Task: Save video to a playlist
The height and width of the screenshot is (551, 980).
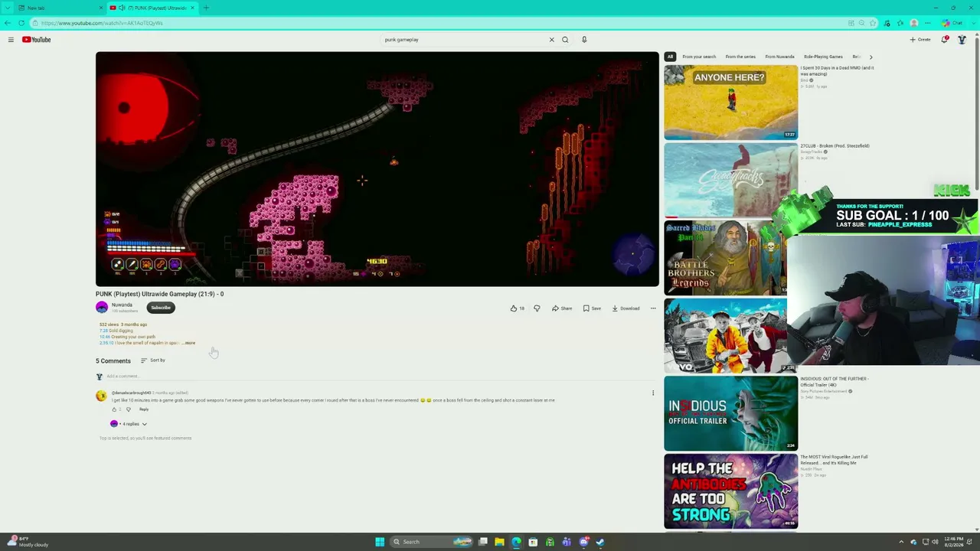Action: click(592, 308)
